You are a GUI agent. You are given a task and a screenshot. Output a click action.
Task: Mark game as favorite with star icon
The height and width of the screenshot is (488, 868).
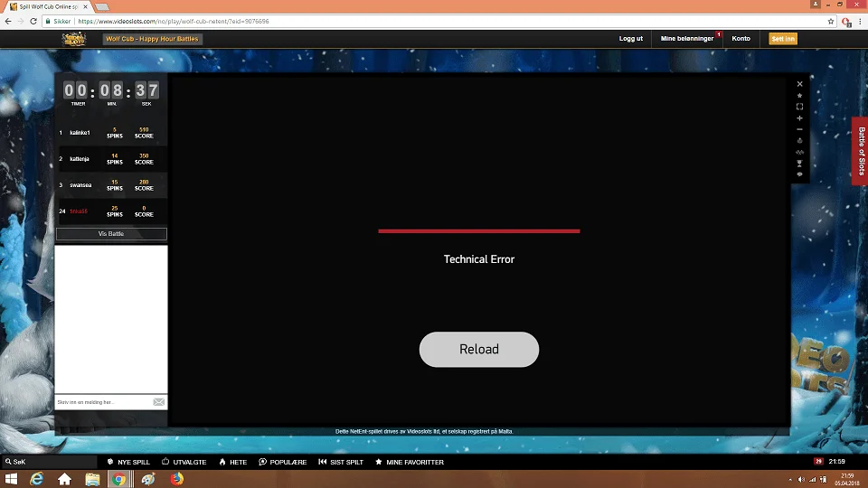click(799, 96)
